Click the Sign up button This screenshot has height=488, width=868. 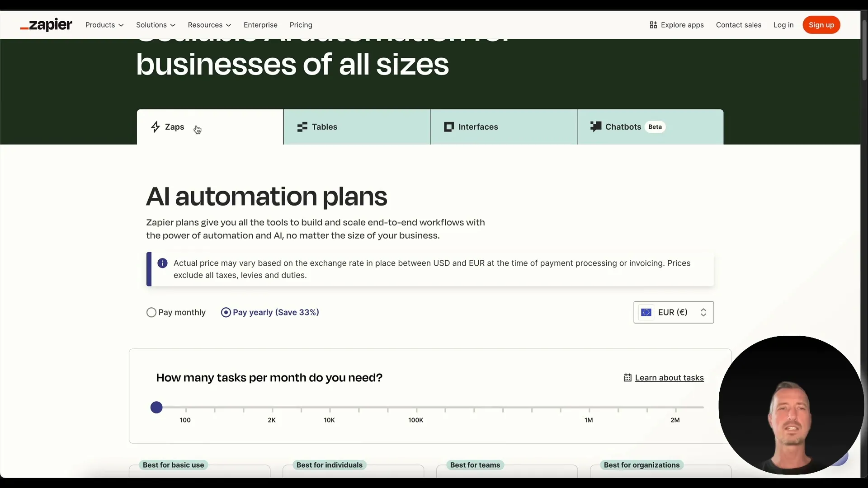821,25
